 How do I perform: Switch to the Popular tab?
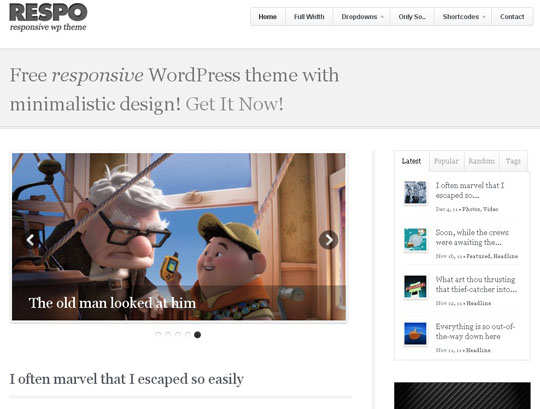(x=446, y=161)
